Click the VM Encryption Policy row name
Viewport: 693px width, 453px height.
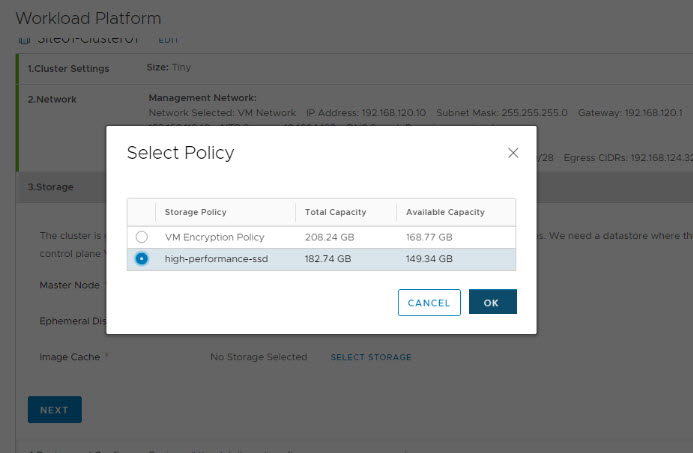(213, 237)
